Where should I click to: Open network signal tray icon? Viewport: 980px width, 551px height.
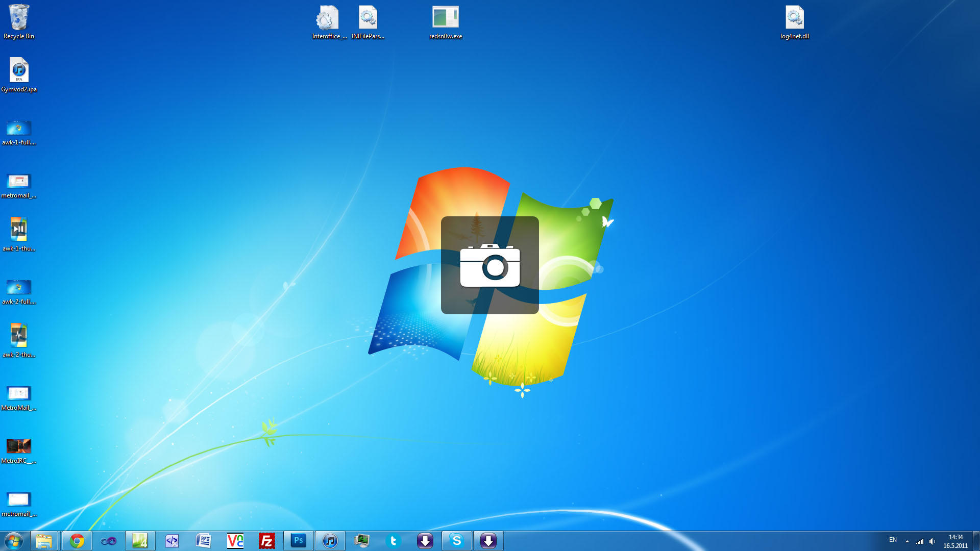(x=920, y=541)
